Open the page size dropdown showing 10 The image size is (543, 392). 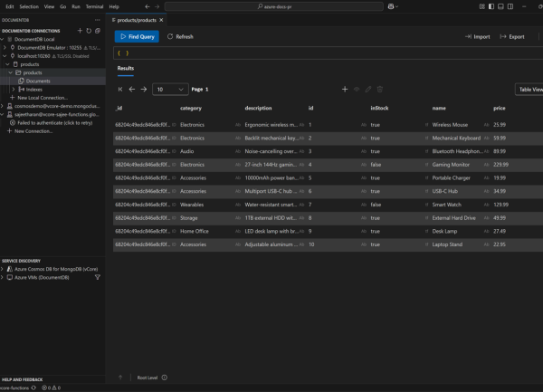tap(170, 90)
